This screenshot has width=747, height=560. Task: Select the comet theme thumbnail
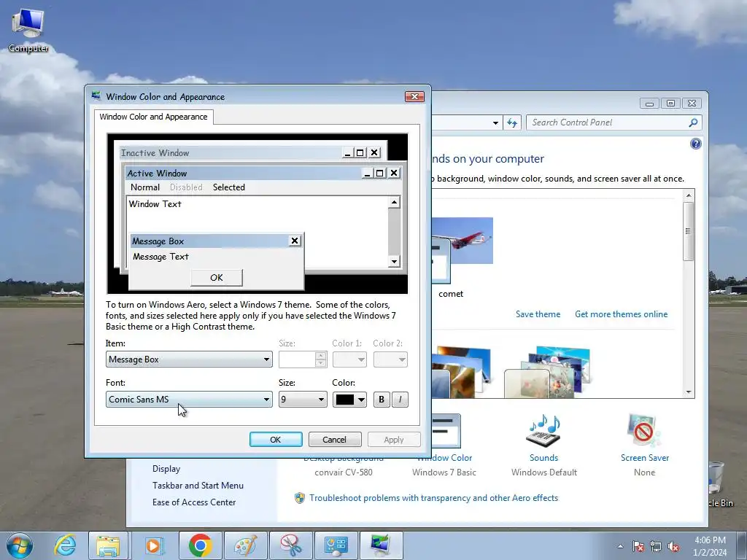462,249
